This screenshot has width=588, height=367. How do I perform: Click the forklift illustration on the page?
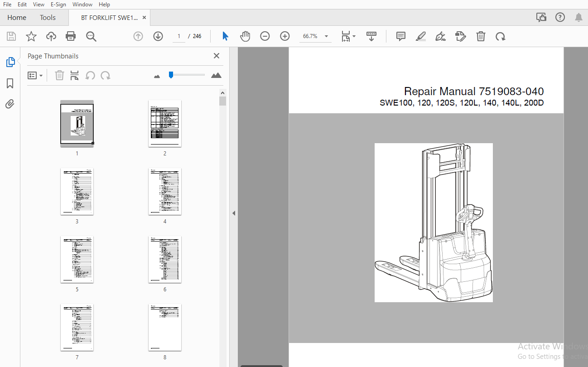point(434,222)
